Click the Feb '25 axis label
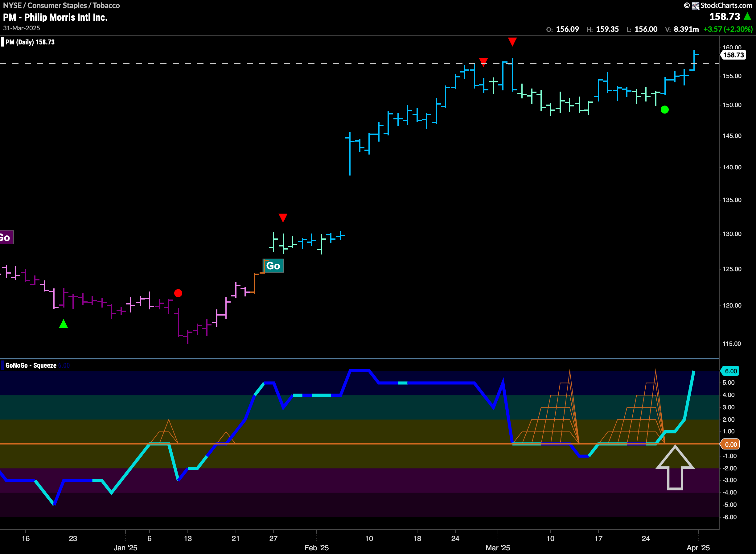Image resolution: width=756 pixels, height=554 pixels. pos(316,548)
